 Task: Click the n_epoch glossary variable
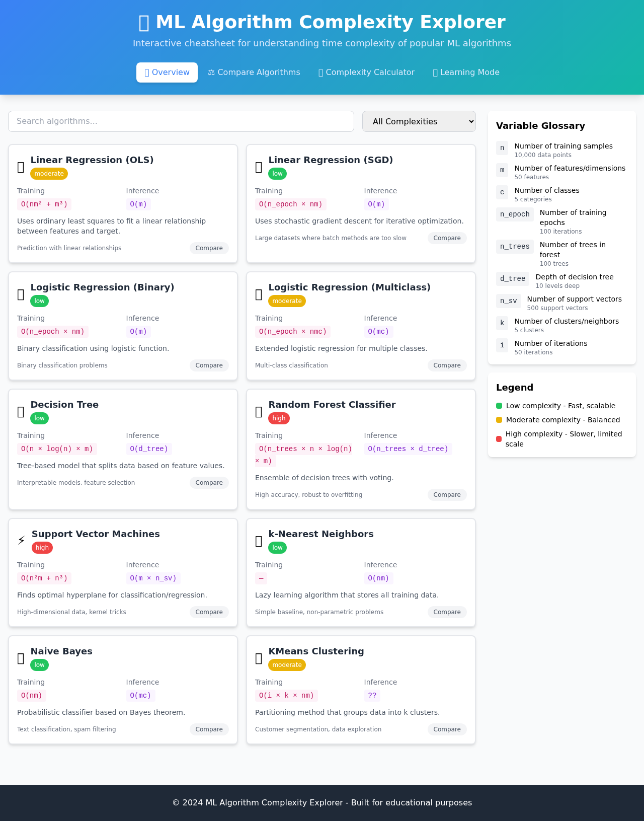515,214
